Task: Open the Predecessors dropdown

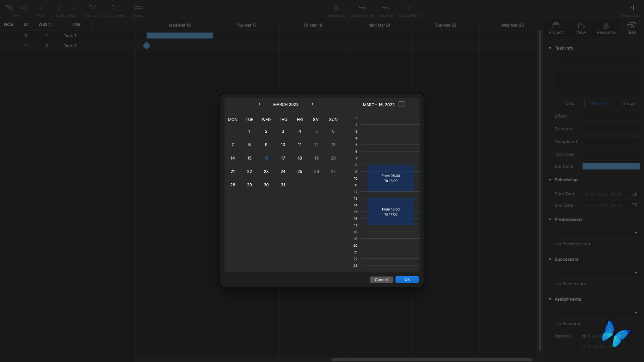Action: pos(636,233)
